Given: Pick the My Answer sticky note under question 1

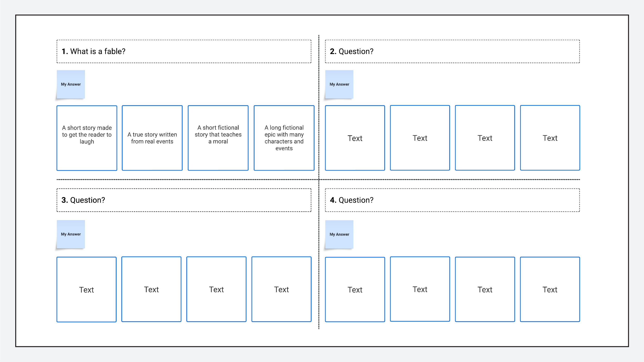Looking at the screenshot, I should coord(71,84).
